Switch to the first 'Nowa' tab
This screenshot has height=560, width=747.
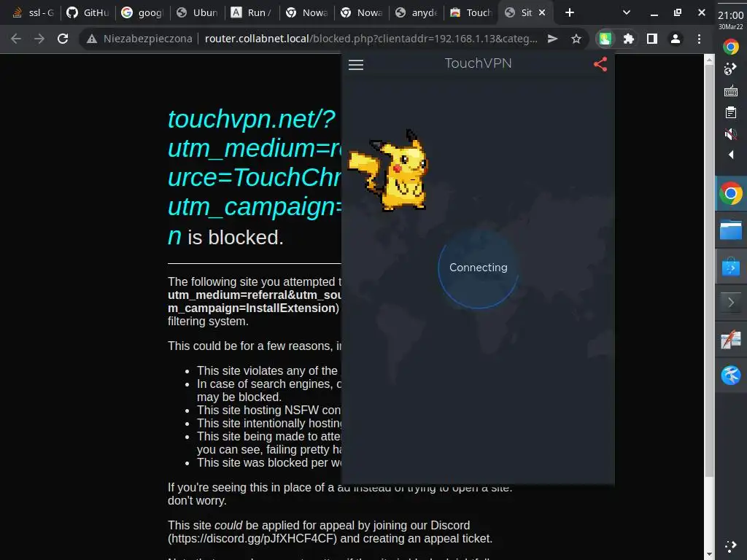[307, 12]
